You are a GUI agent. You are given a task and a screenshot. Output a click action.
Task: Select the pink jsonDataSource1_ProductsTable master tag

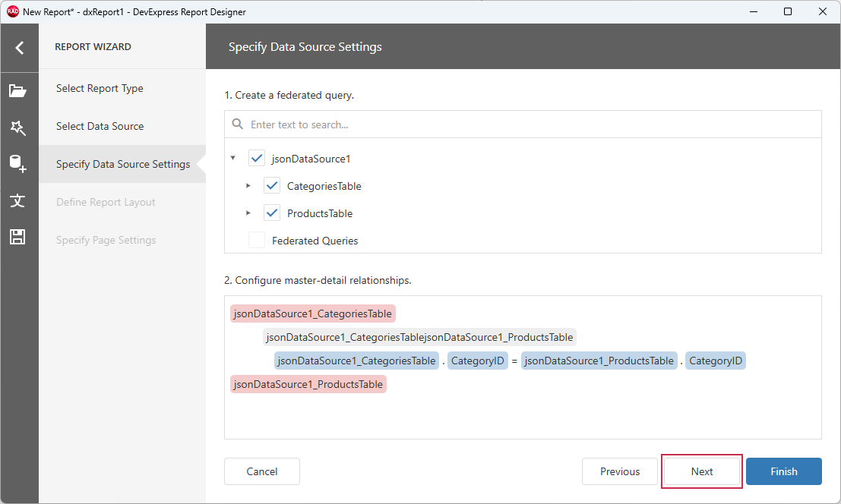coord(308,384)
